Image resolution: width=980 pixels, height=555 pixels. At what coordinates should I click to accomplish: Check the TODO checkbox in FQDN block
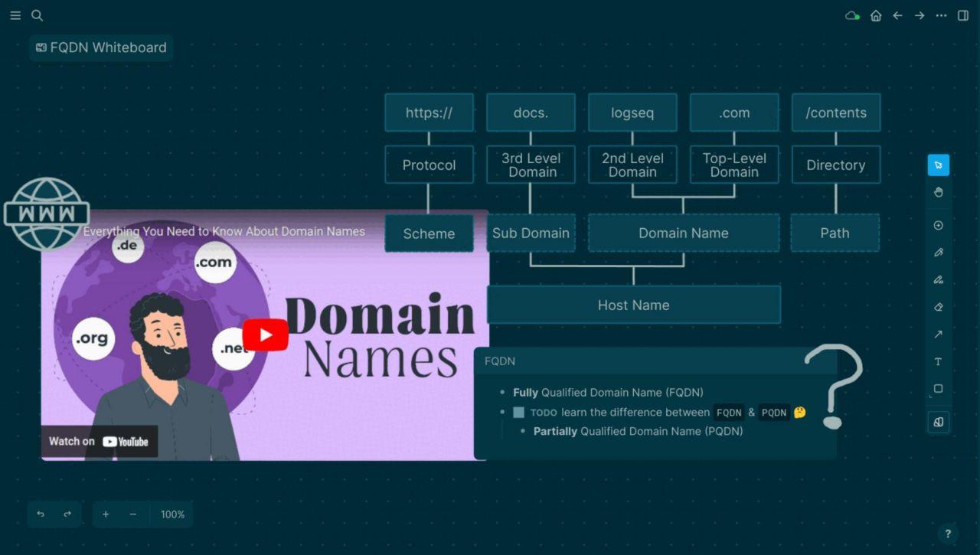(519, 413)
